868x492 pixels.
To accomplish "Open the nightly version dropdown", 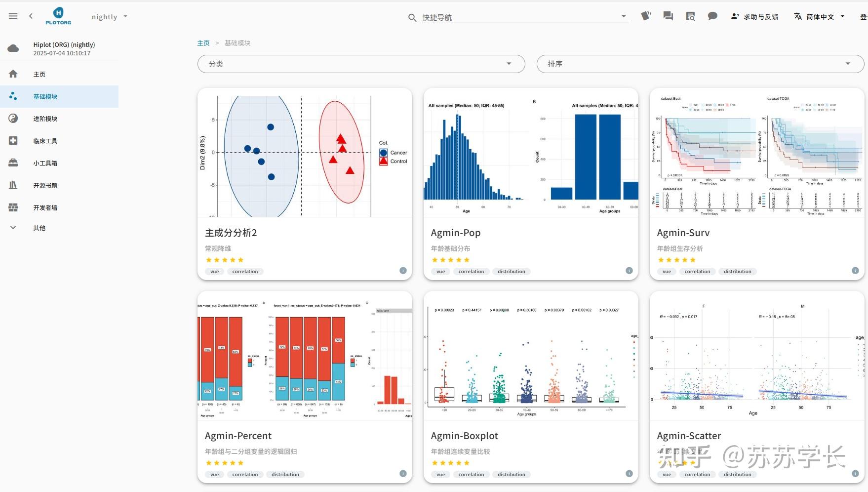I will pos(110,17).
